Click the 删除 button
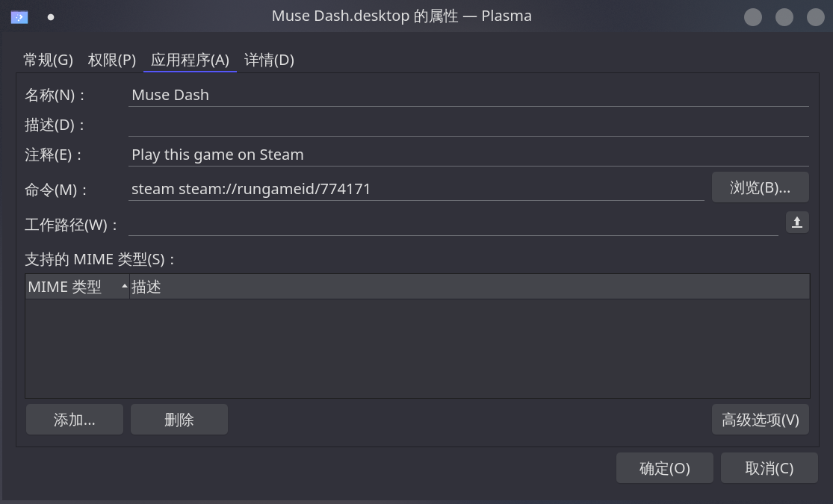 [x=179, y=419]
